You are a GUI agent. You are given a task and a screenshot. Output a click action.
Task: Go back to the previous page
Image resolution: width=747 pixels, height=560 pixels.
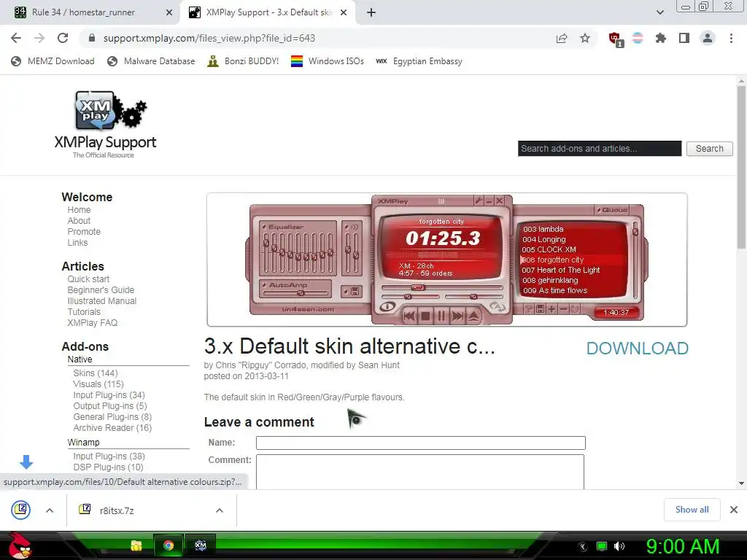(x=16, y=38)
